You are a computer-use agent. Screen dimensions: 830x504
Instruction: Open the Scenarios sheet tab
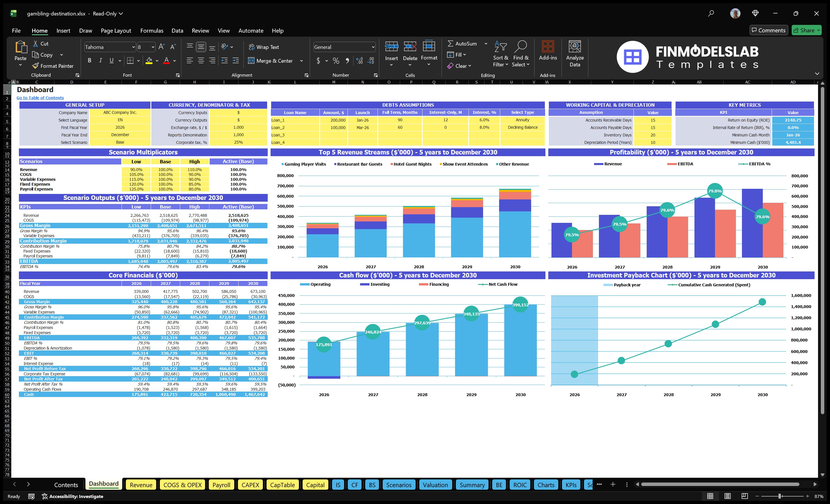pos(399,485)
